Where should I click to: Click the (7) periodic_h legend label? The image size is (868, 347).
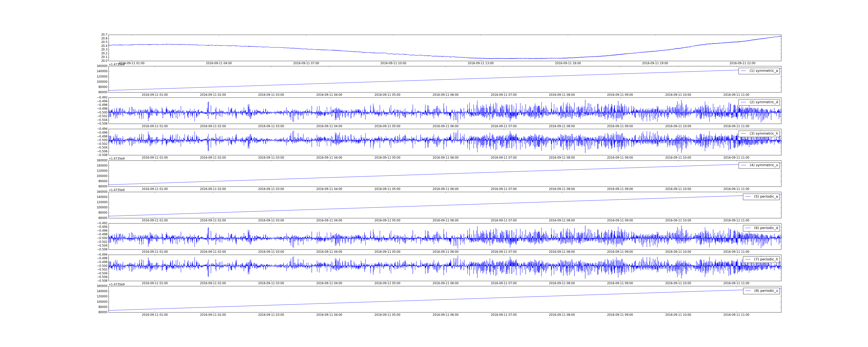pyautogui.click(x=766, y=259)
